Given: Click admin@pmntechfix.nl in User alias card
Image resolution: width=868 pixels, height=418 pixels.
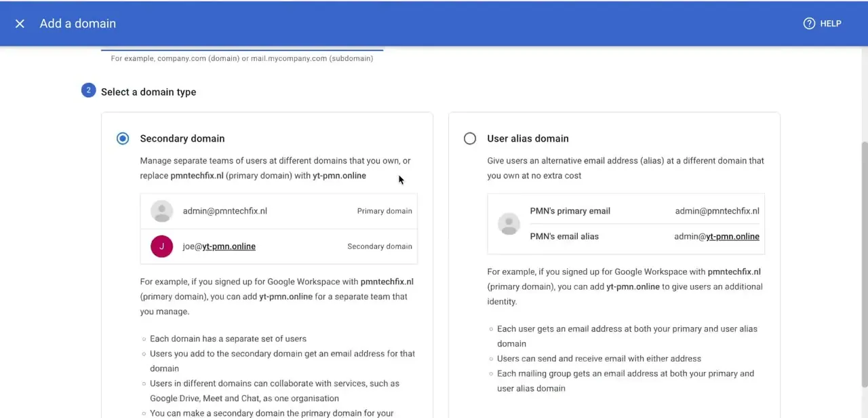Looking at the screenshot, I should click(x=717, y=211).
